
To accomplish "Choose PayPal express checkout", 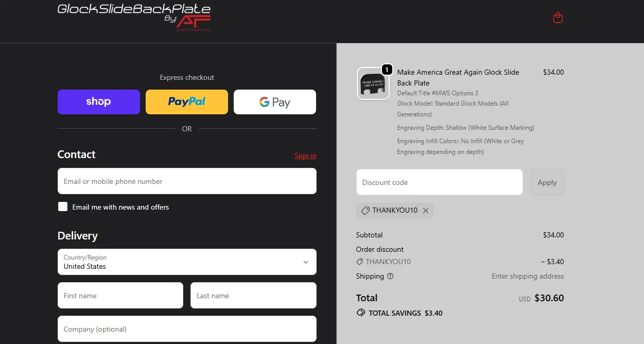I will (186, 102).
